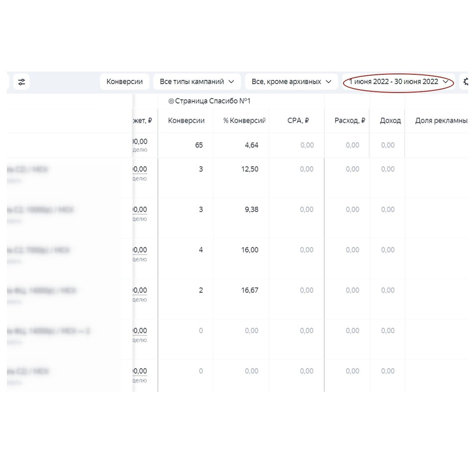This screenshot has height=476, width=476.
Task: Select the Доход column header
Action: 390,120
